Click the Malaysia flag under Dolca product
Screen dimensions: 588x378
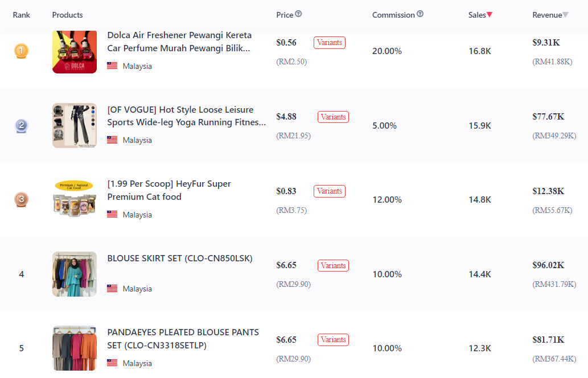(112, 65)
